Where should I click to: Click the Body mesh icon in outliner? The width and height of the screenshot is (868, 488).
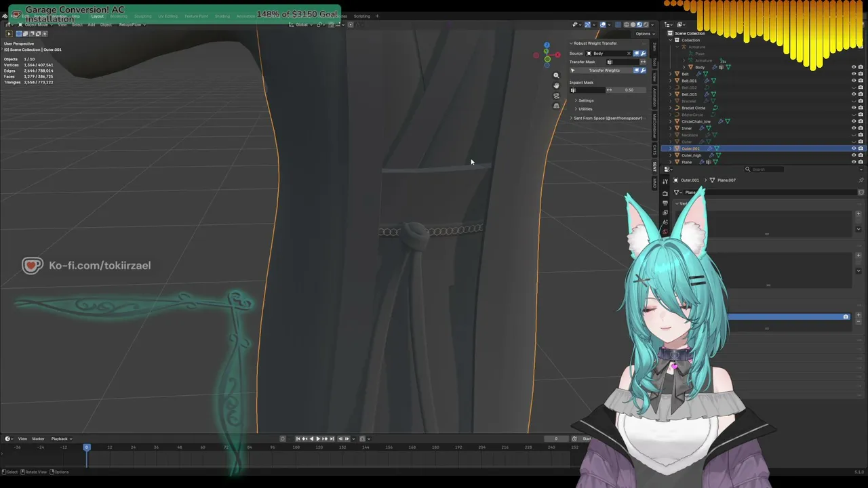691,67
